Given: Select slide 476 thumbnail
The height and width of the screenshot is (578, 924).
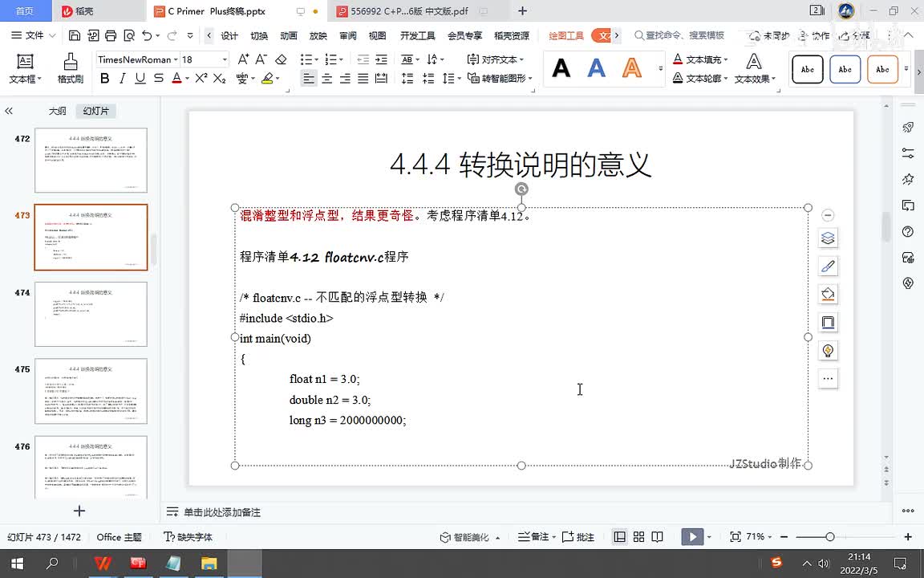Looking at the screenshot, I should 91,467.
